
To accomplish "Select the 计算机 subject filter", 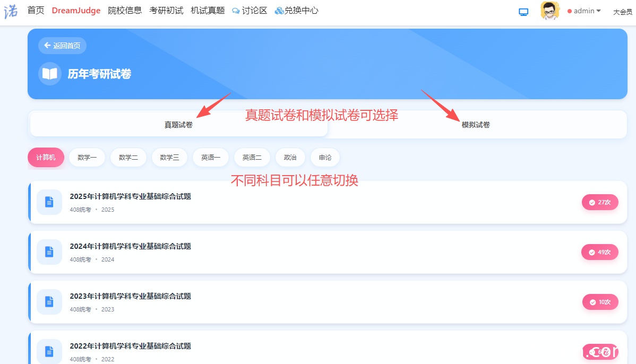I will pyautogui.click(x=46, y=158).
